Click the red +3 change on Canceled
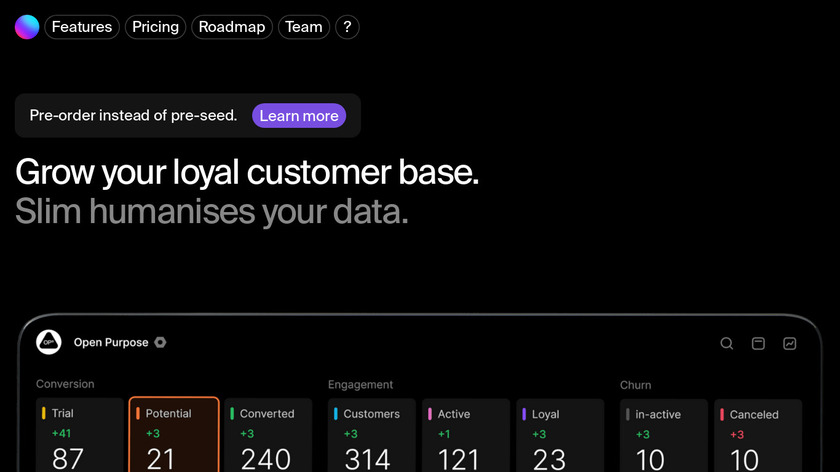The height and width of the screenshot is (472, 840). [x=737, y=434]
